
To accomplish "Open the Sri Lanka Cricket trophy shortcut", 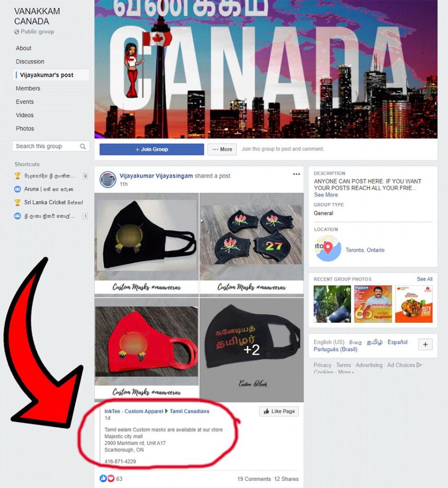I will (18, 202).
